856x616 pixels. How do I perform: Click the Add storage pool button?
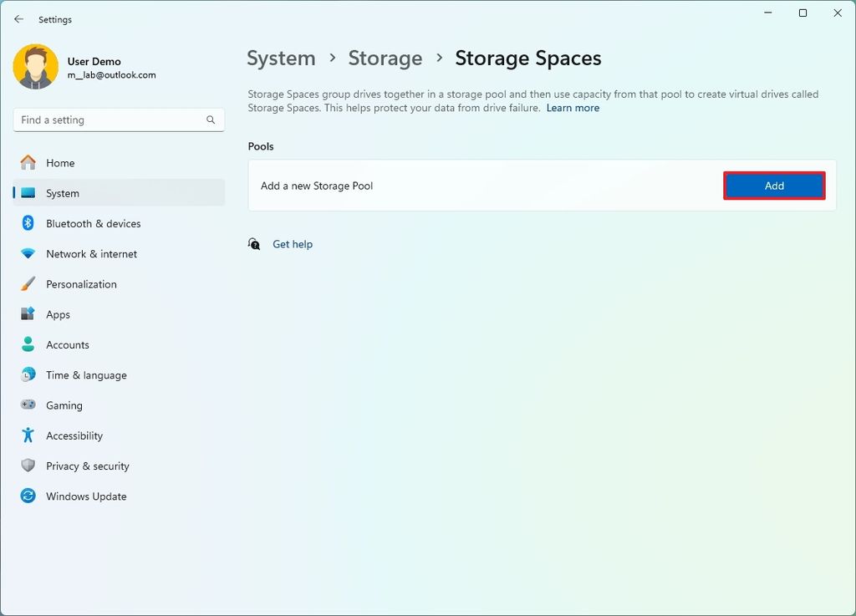point(774,186)
